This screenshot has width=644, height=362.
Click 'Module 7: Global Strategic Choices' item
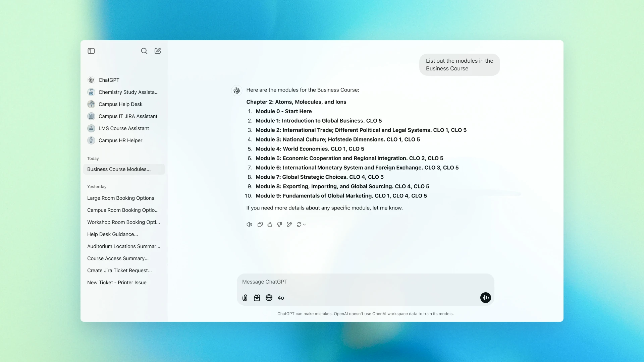(320, 177)
